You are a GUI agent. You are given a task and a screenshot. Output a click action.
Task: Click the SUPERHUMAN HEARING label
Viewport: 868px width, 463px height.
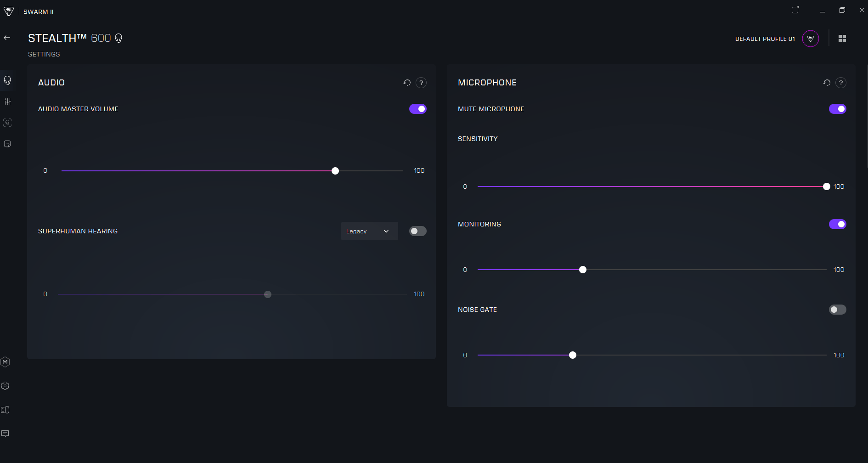(78, 231)
